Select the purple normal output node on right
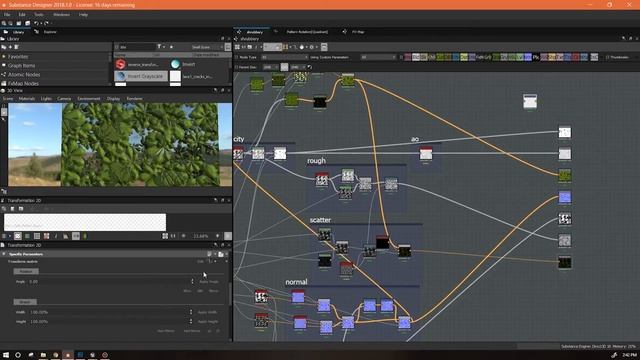640x360 pixels. (565, 198)
